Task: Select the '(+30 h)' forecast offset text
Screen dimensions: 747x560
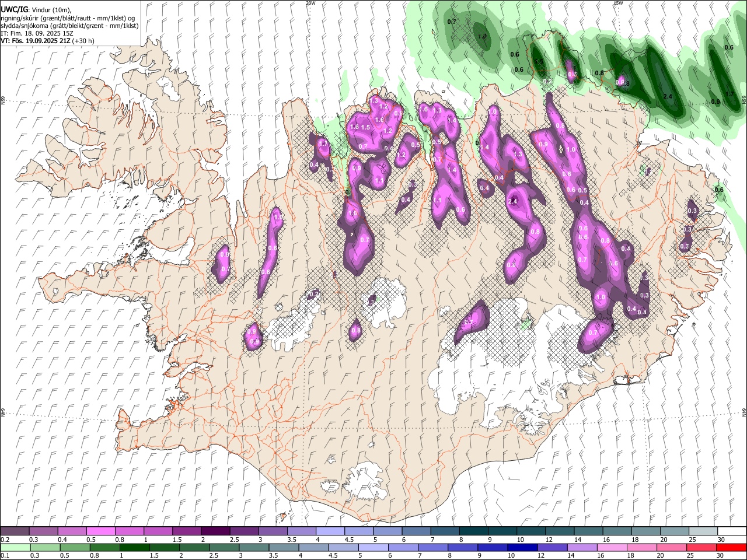Action: (x=83, y=41)
